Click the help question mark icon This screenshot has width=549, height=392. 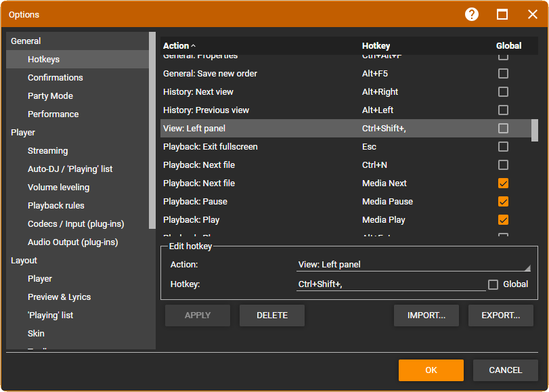[472, 14]
